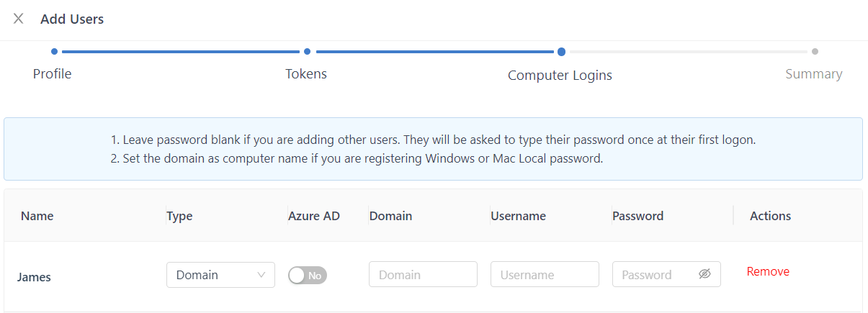
Task: Click the Name column header
Action: (37, 216)
